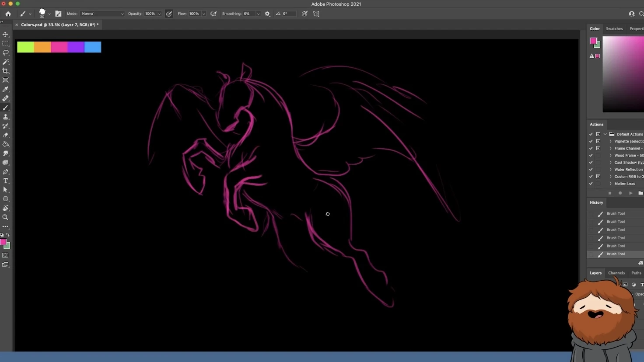The width and height of the screenshot is (644, 362).
Task: Activate the Zoom tool
Action: (6, 217)
